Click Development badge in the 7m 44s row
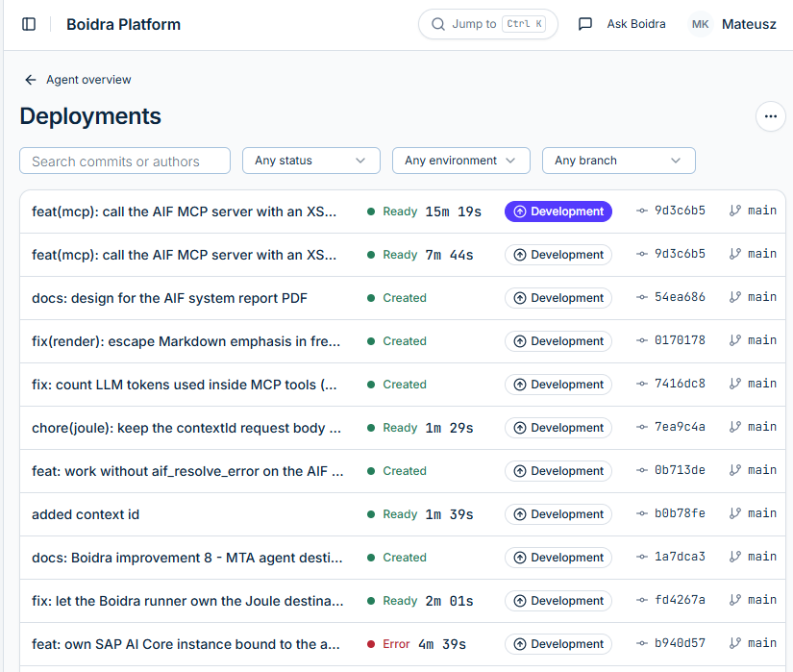This screenshot has height=672, width=793. [558, 255]
